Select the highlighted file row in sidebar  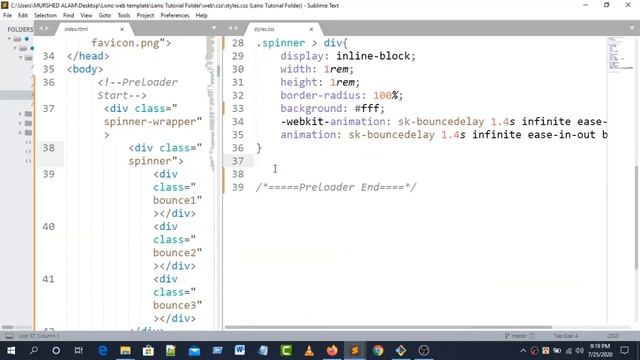pyautogui.click(x=17, y=95)
